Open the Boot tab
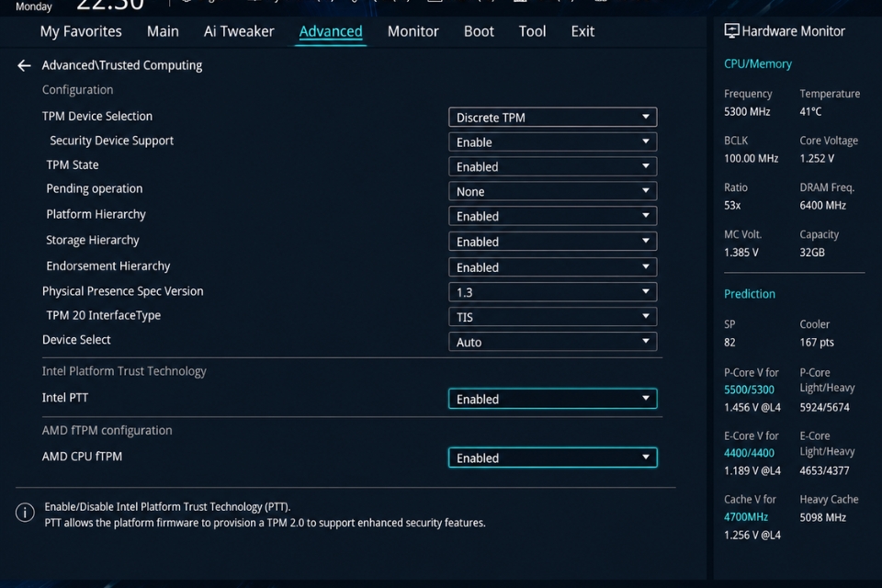Image resolution: width=882 pixels, height=588 pixels. [479, 31]
